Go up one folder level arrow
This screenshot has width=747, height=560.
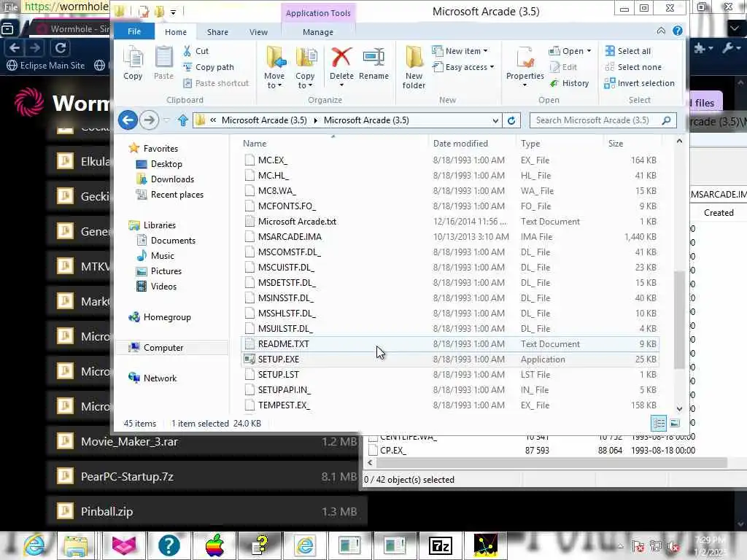[183, 120]
